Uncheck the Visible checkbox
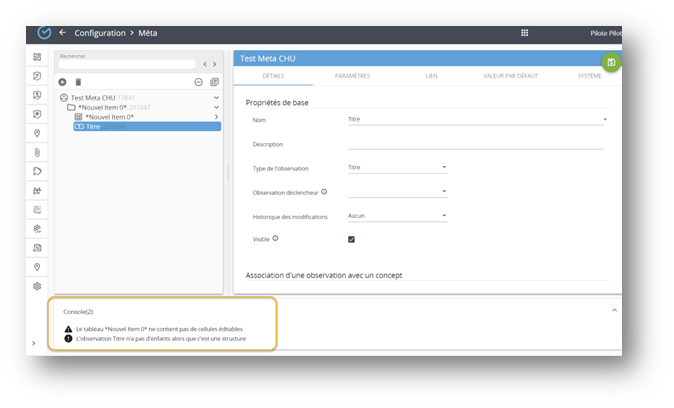This screenshot has height=408, width=674. (x=351, y=239)
